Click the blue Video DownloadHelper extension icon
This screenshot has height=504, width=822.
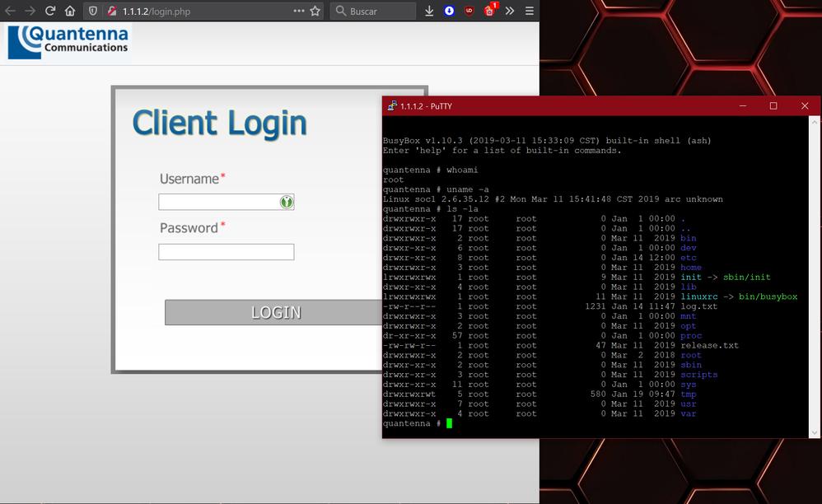pos(449,11)
